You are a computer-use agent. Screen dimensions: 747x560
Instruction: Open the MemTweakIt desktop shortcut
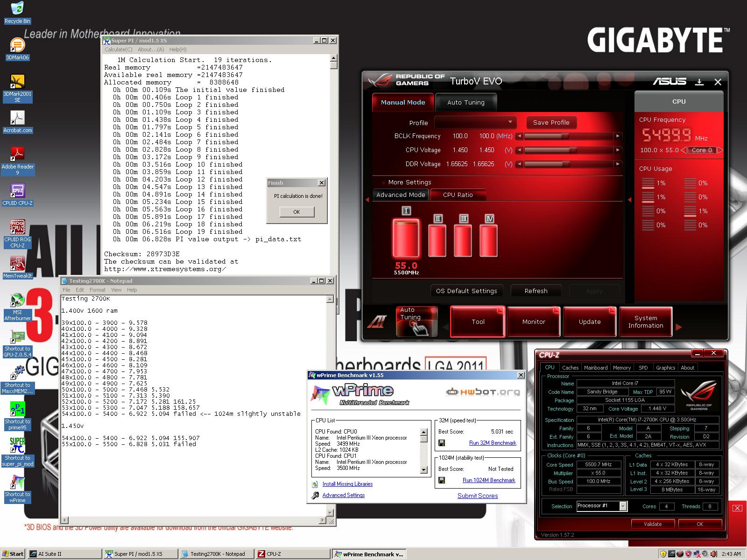tap(17, 267)
